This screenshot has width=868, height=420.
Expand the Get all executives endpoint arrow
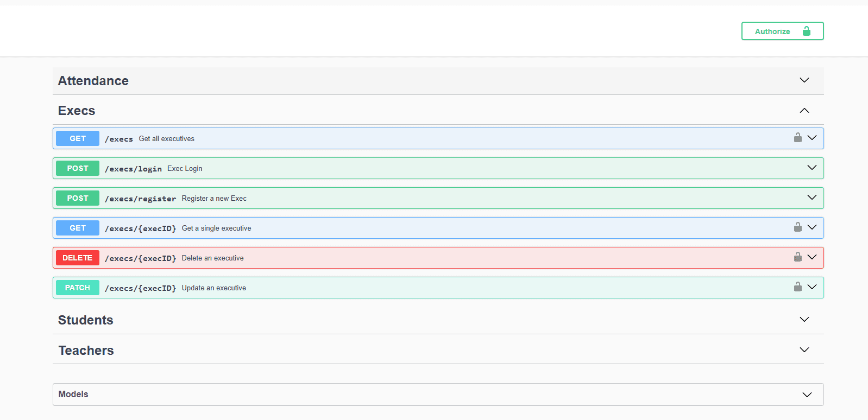click(x=812, y=138)
